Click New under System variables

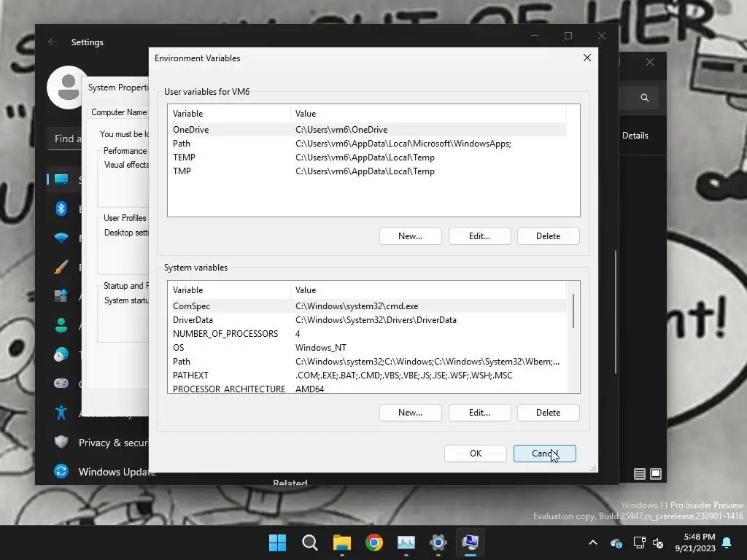click(410, 413)
